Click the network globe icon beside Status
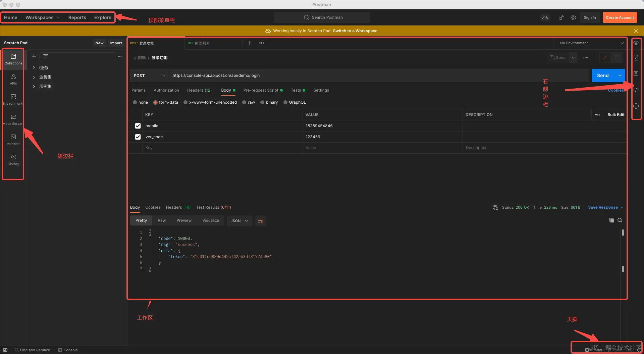The height and width of the screenshot is (354, 644). point(495,207)
